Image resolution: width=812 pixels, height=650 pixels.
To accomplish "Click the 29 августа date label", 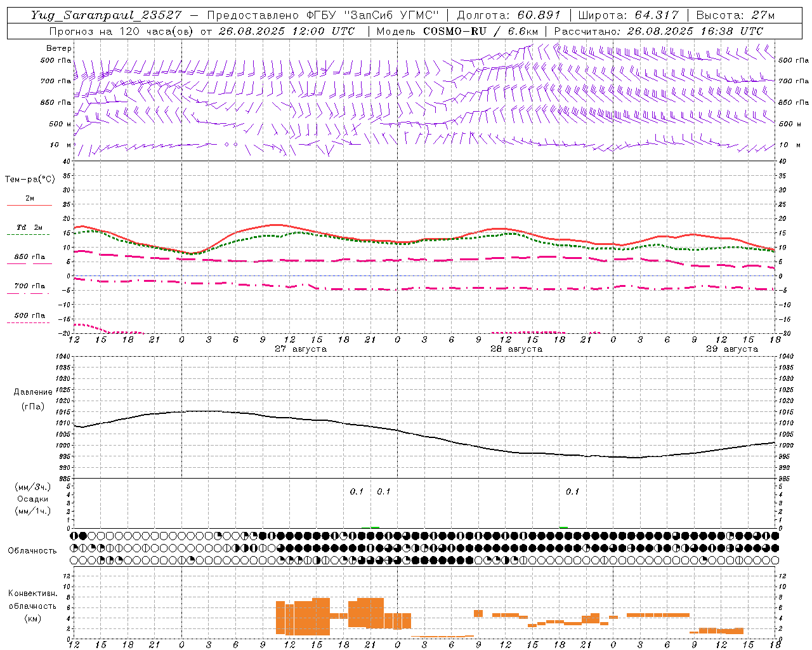I will click(732, 349).
